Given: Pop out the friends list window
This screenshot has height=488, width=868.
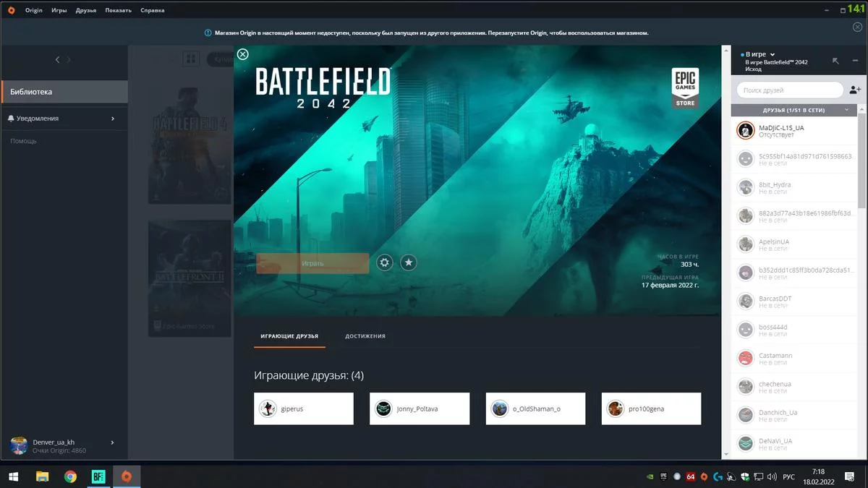Looking at the screenshot, I should [x=836, y=61].
